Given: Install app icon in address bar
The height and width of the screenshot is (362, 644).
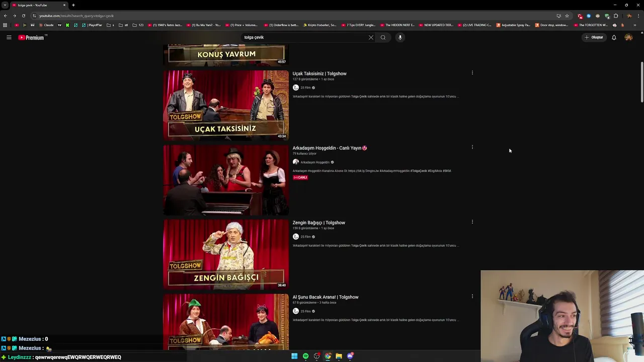Looking at the screenshot, I should 558,16.
